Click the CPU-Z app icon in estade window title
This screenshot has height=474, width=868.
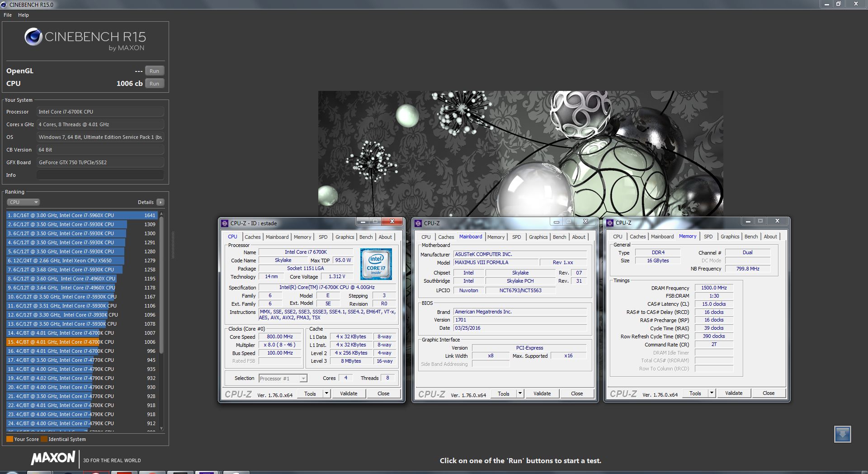[225, 223]
